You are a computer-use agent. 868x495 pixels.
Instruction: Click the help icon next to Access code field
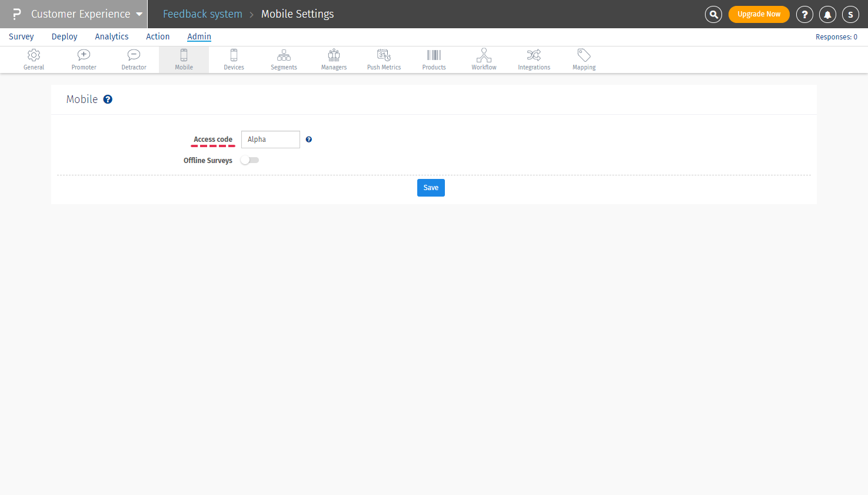pos(308,139)
